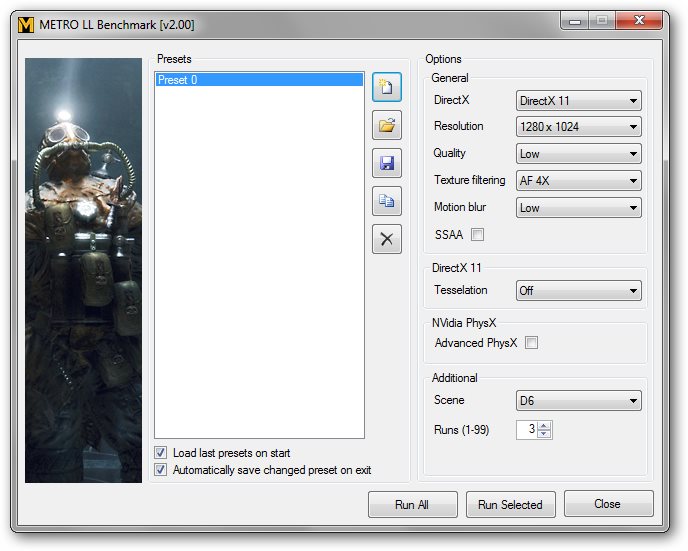
Task: Expand the Quality dropdown
Action: (x=579, y=154)
